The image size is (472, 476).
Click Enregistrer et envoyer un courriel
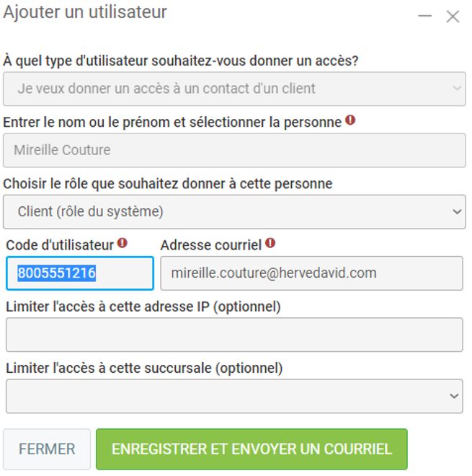251,449
